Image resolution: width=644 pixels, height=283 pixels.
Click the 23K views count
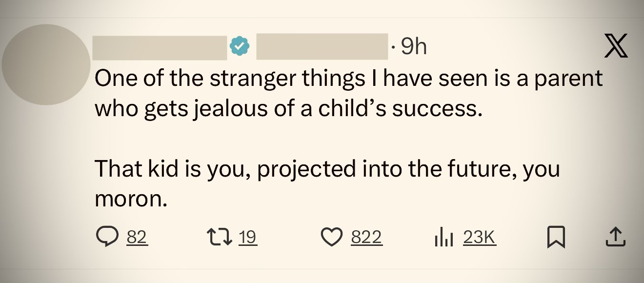pos(479,238)
